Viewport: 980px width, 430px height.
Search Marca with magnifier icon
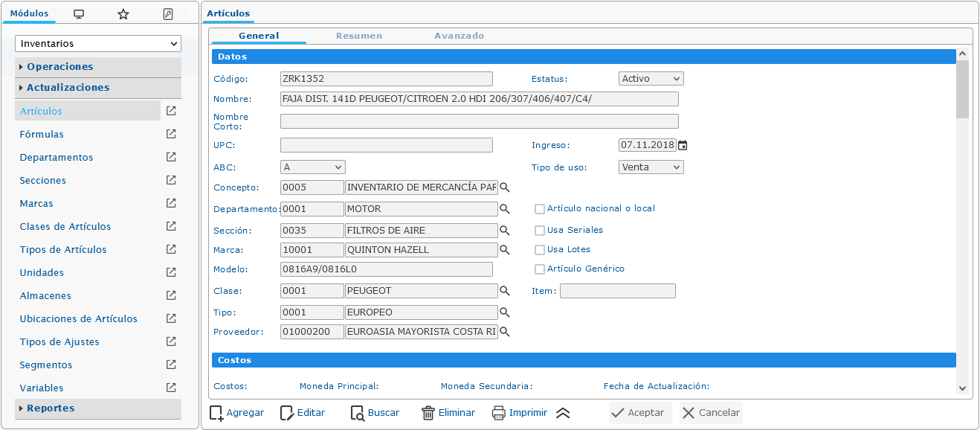(505, 250)
